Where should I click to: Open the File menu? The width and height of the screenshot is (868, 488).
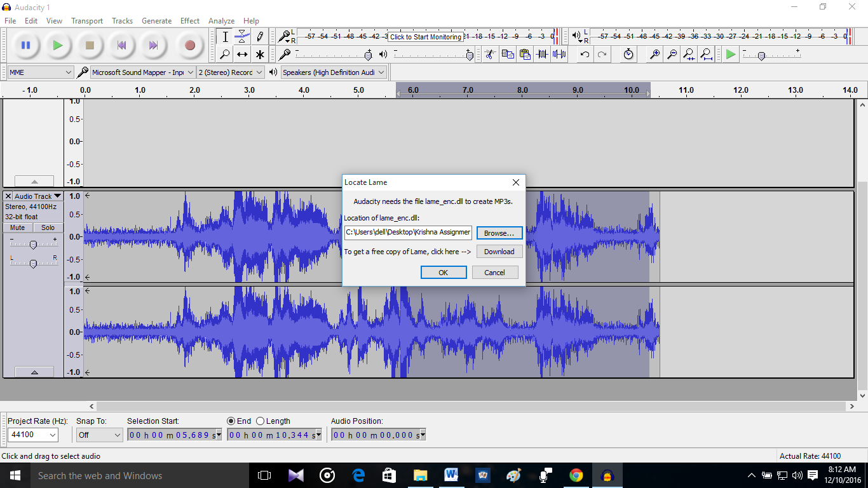(10, 21)
